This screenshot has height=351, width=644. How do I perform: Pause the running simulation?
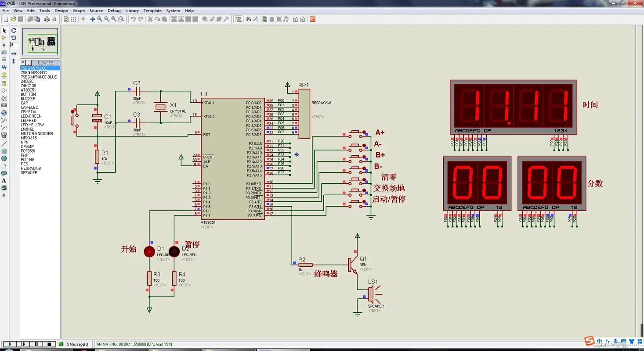[36, 344]
